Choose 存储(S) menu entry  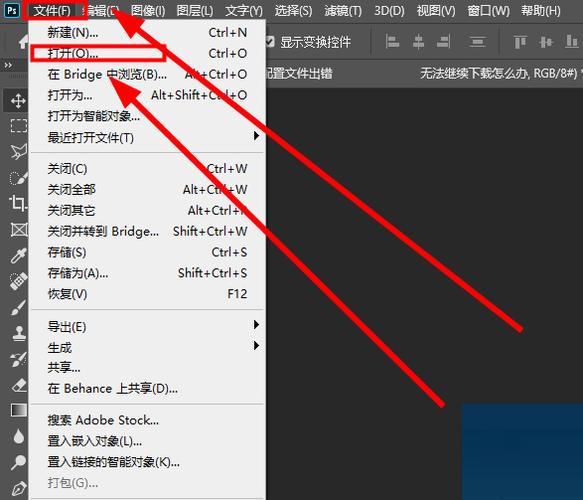[147, 252]
